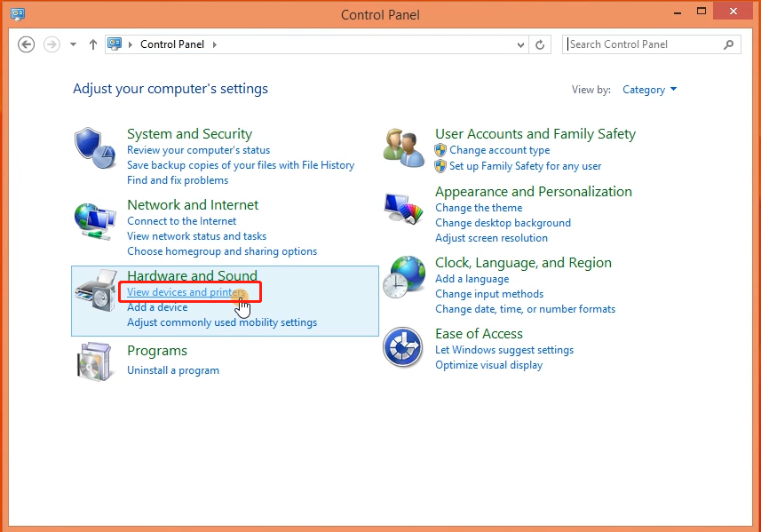761x532 pixels.
Task: Open Change date, time, or number formats
Action: click(525, 309)
